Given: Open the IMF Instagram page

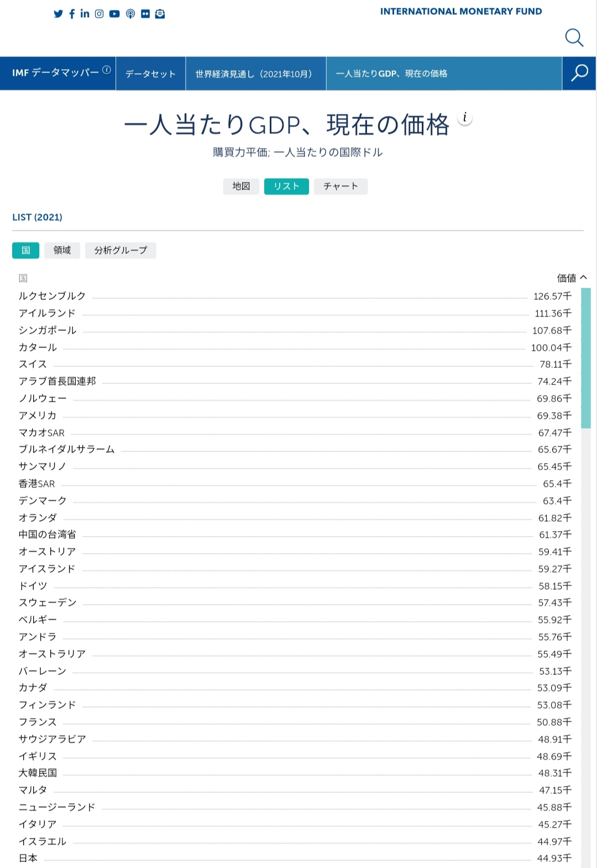Looking at the screenshot, I should (x=99, y=14).
